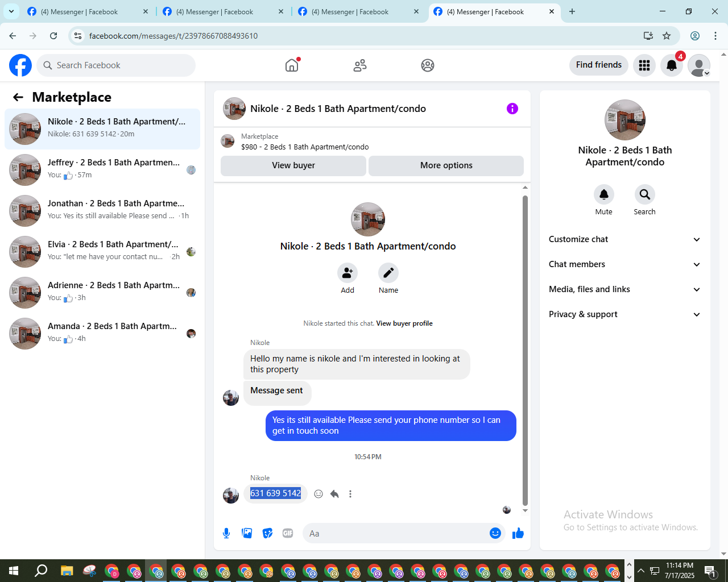Expand Media, files and links section
The image size is (728, 582).
point(624,289)
